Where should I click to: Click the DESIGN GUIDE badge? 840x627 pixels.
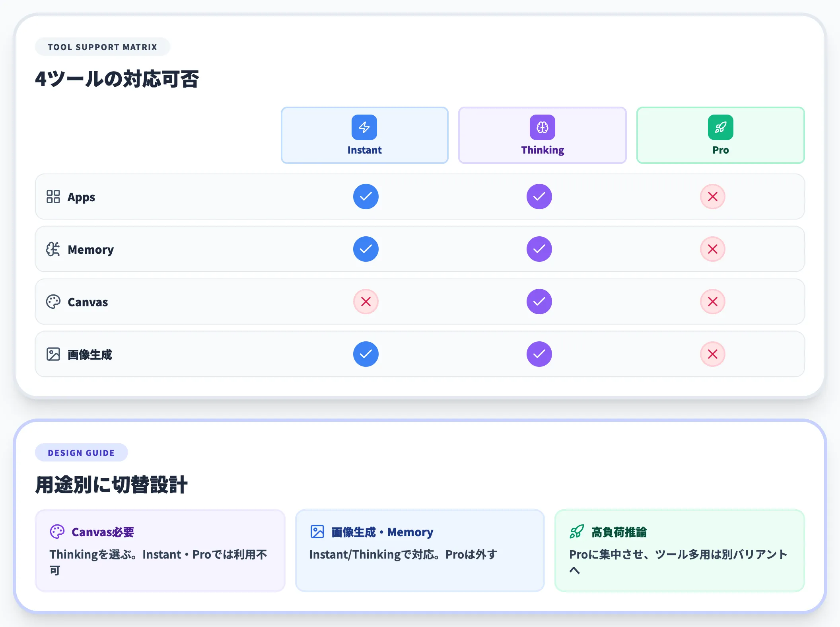click(82, 453)
